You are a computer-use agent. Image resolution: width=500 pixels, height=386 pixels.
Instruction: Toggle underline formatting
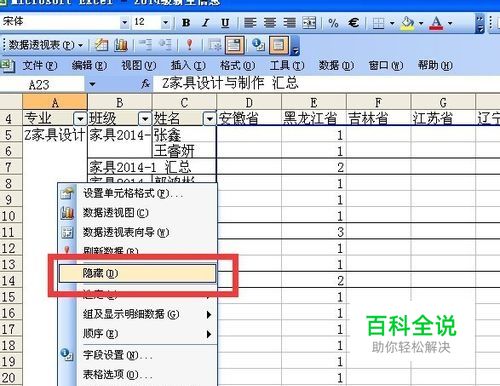[x=225, y=23]
